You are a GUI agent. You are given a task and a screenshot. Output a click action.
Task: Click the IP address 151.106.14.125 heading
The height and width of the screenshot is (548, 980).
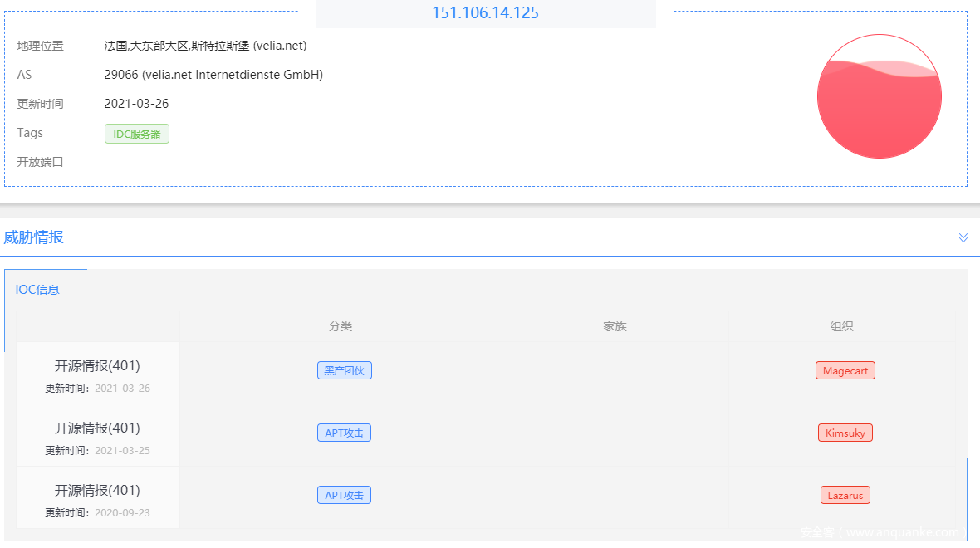tap(485, 13)
